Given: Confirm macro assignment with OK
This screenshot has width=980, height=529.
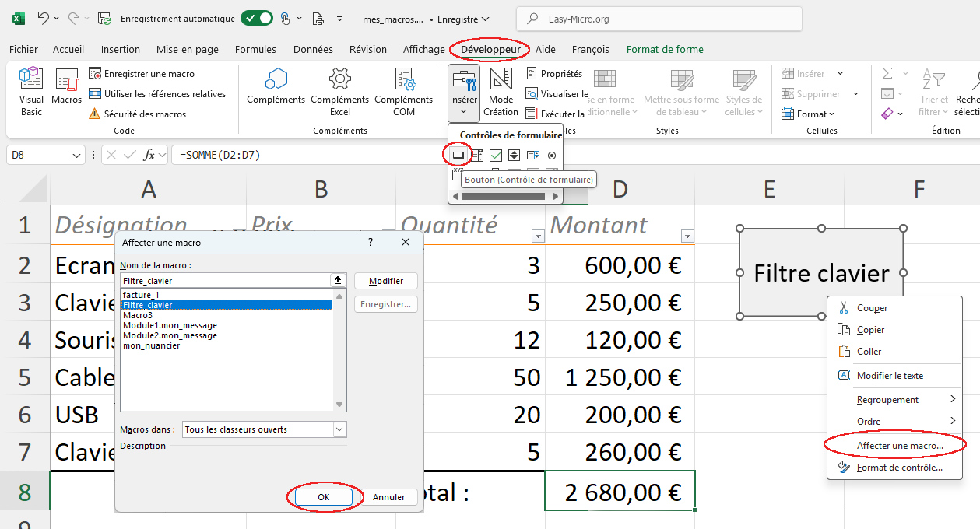Looking at the screenshot, I should [324, 497].
